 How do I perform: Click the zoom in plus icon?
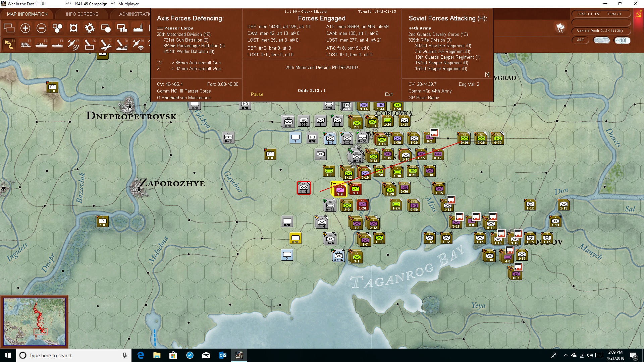tap(25, 28)
